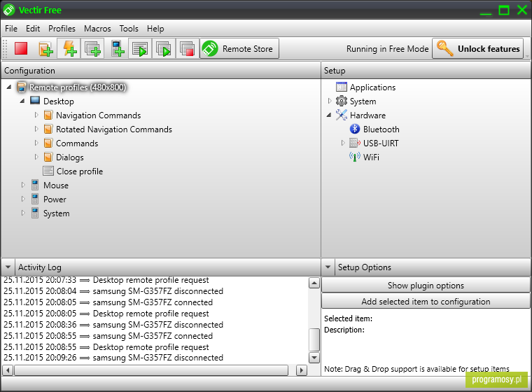Screen dimensions: 532x392
Task: Click the Rotated Navigation Commands folder icon
Action: pos(48,129)
